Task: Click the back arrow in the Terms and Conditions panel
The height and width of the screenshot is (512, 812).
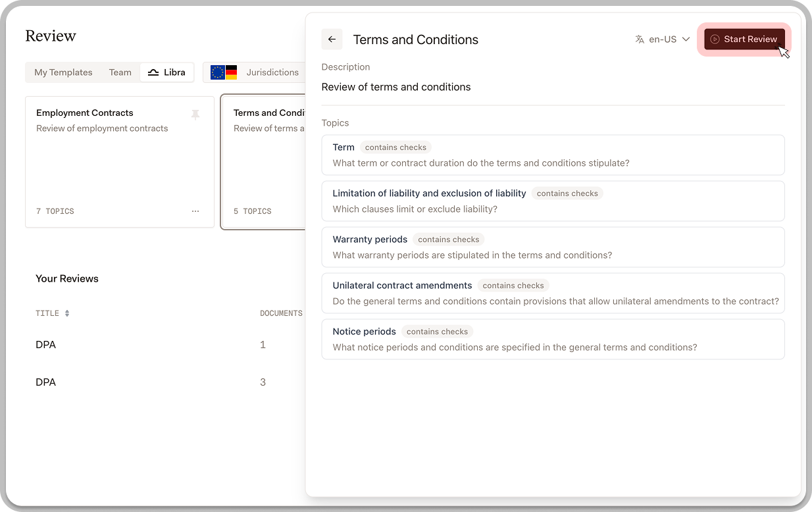Action: tap(332, 39)
